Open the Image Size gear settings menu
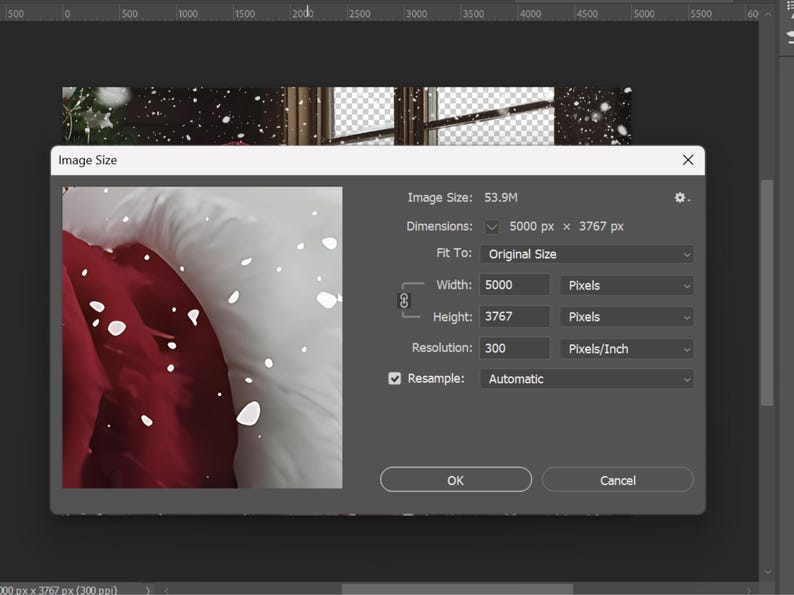 pyautogui.click(x=682, y=197)
